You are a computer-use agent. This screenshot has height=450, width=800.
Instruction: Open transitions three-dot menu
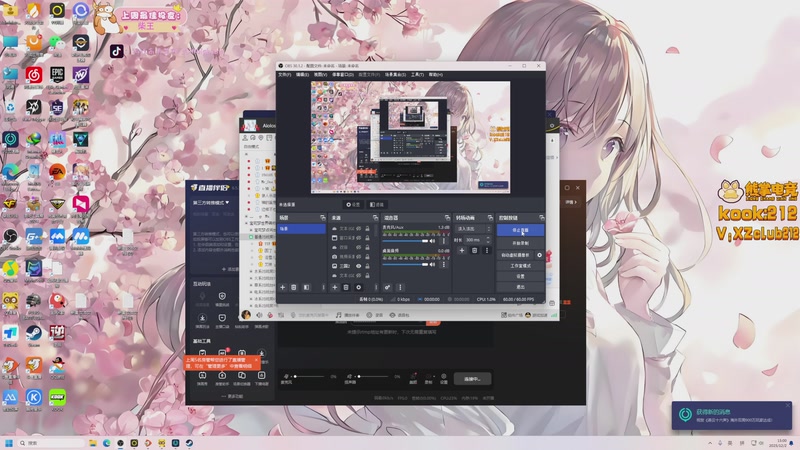tap(487, 251)
